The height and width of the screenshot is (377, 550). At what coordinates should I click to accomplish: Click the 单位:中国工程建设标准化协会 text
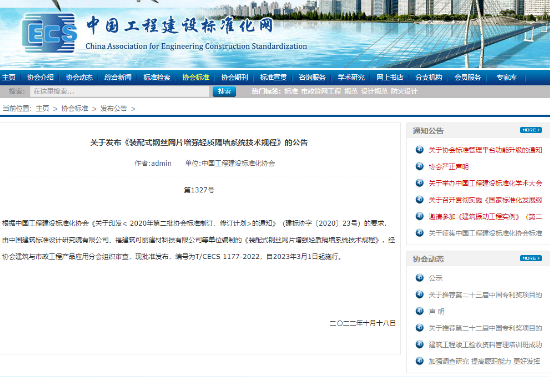point(230,163)
